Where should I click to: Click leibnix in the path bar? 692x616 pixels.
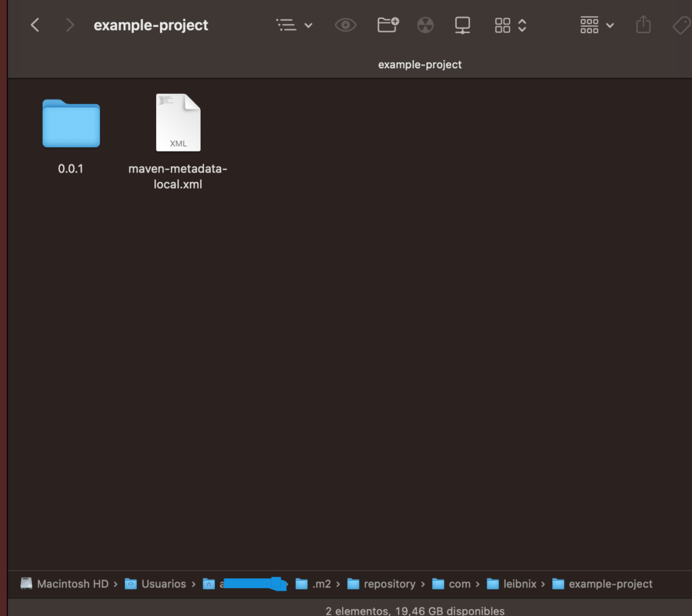(519, 584)
